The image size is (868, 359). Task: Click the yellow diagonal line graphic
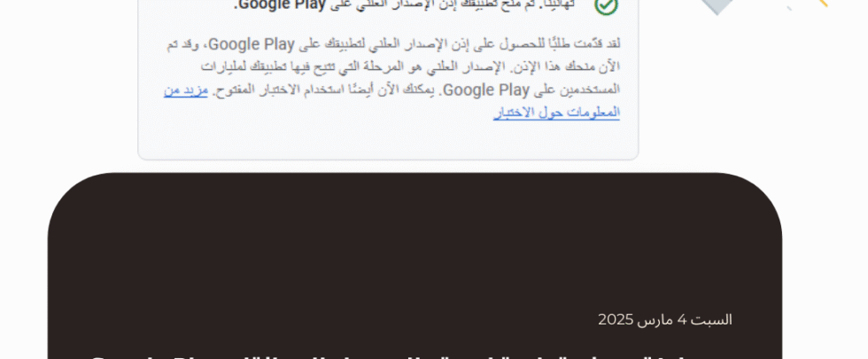823,3
